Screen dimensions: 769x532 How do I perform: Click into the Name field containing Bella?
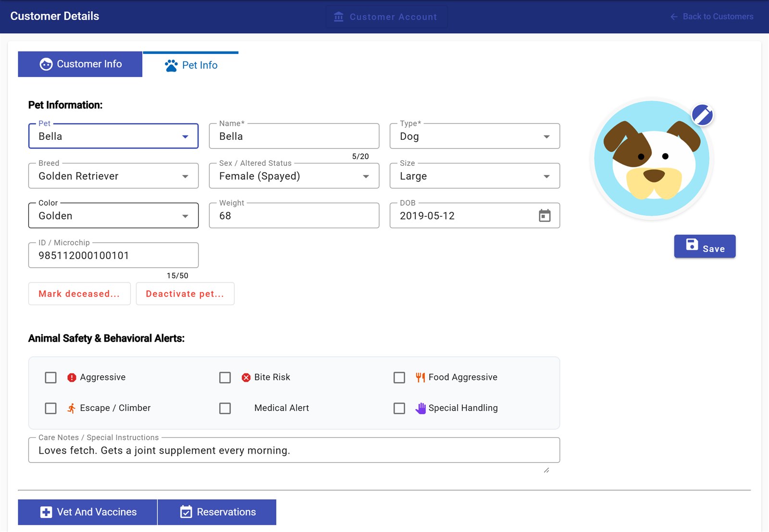(294, 136)
